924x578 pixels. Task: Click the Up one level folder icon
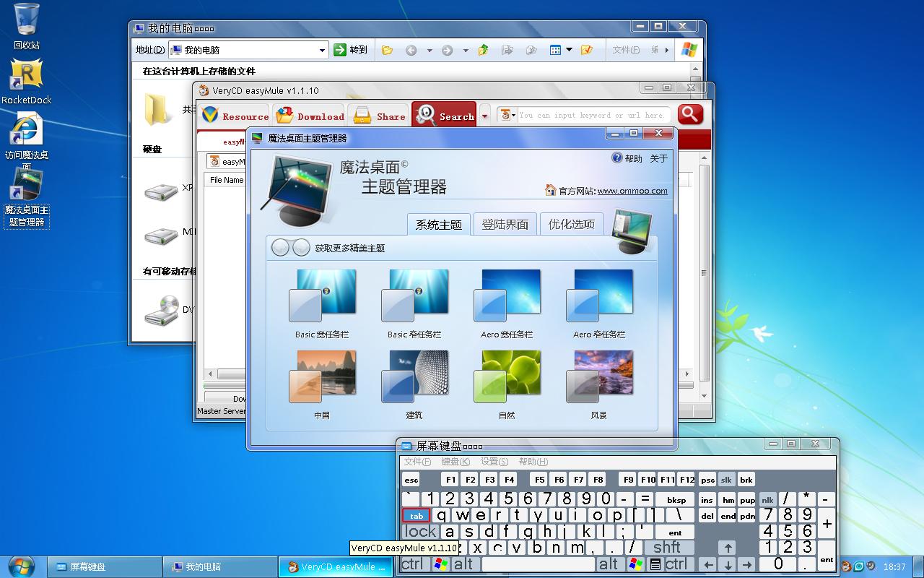(x=483, y=50)
